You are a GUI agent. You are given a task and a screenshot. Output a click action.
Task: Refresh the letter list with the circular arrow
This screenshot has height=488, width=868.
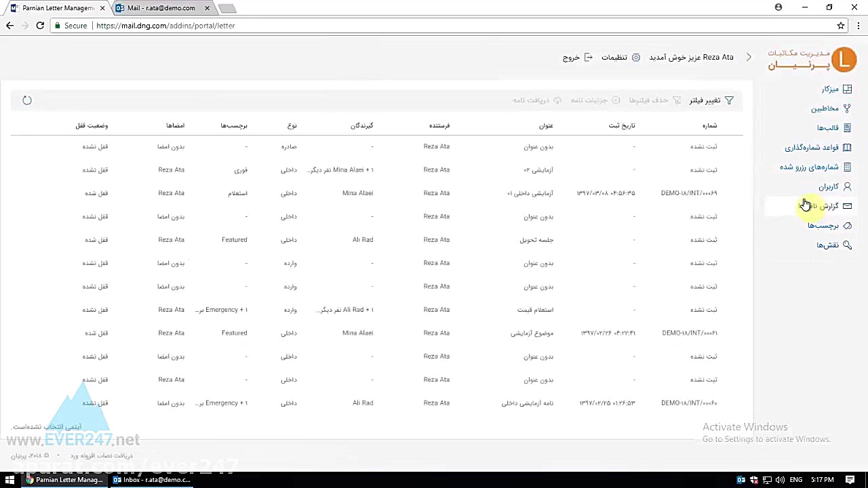(x=27, y=100)
